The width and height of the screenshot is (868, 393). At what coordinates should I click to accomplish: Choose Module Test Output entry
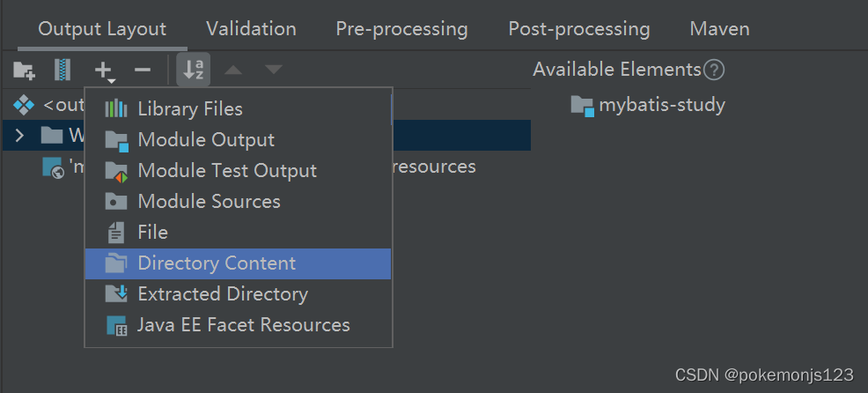pyautogui.click(x=227, y=171)
